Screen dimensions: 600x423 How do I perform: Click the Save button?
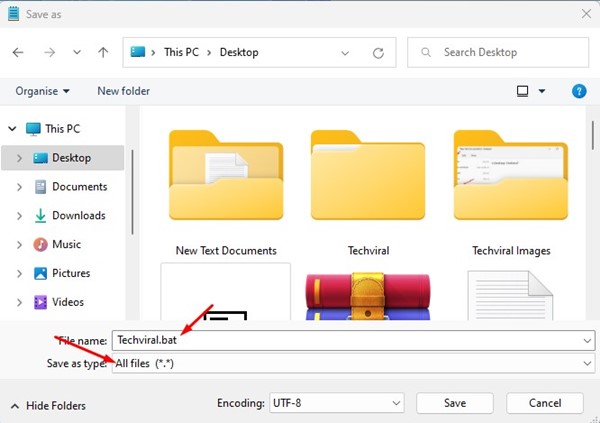click(455, 403)
